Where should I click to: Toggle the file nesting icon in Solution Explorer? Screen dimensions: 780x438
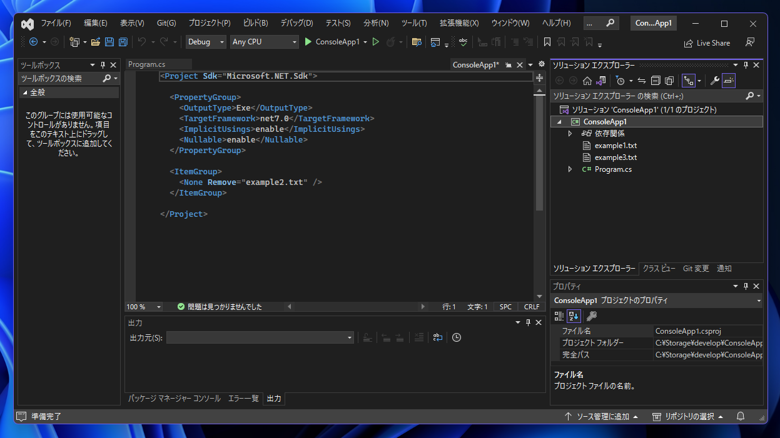(x=688, y=81)
